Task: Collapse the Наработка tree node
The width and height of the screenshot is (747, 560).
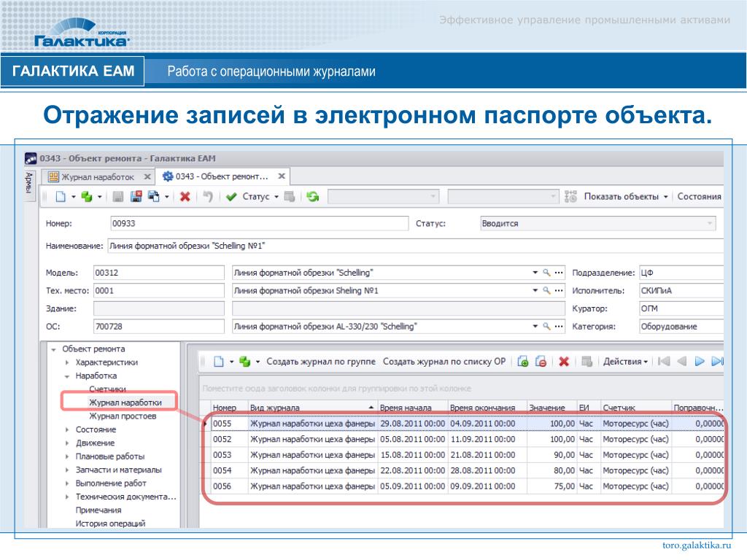Action: coord(66,376)
